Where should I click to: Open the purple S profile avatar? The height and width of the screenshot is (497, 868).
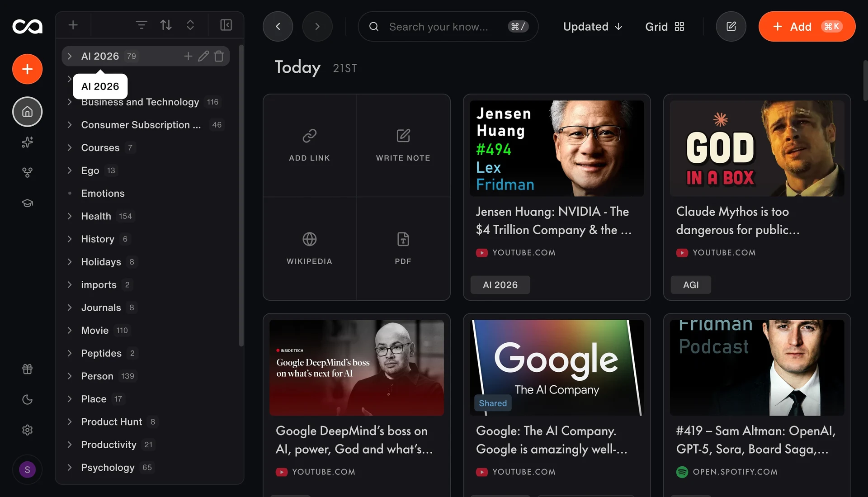[x=28, y=469]
